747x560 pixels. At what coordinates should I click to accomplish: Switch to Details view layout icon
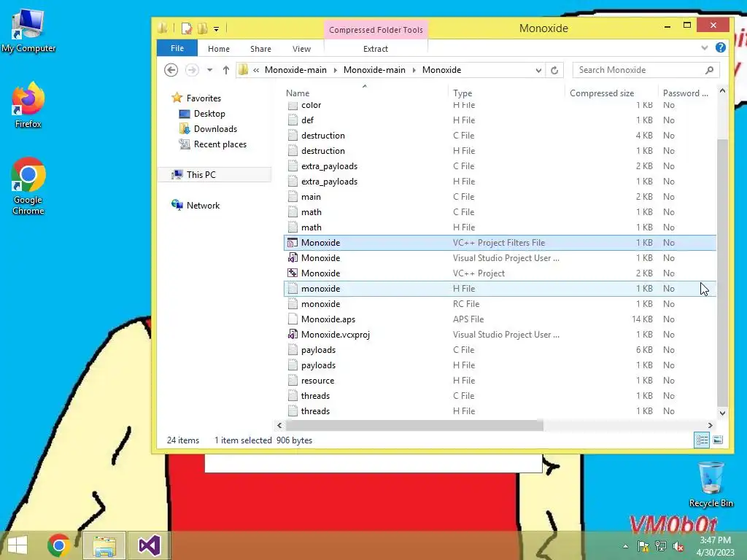pos(702,440)
